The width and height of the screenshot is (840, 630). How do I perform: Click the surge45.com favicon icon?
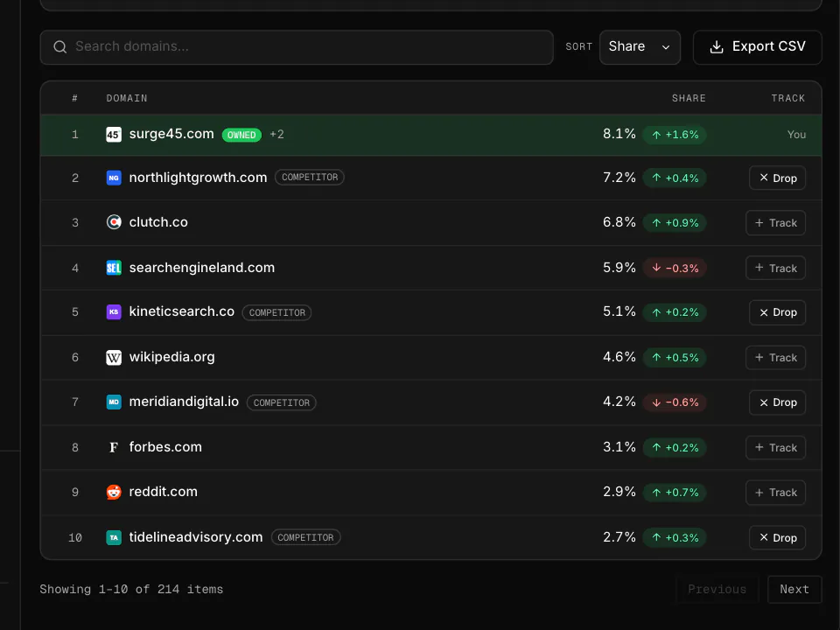click(114, 135)
